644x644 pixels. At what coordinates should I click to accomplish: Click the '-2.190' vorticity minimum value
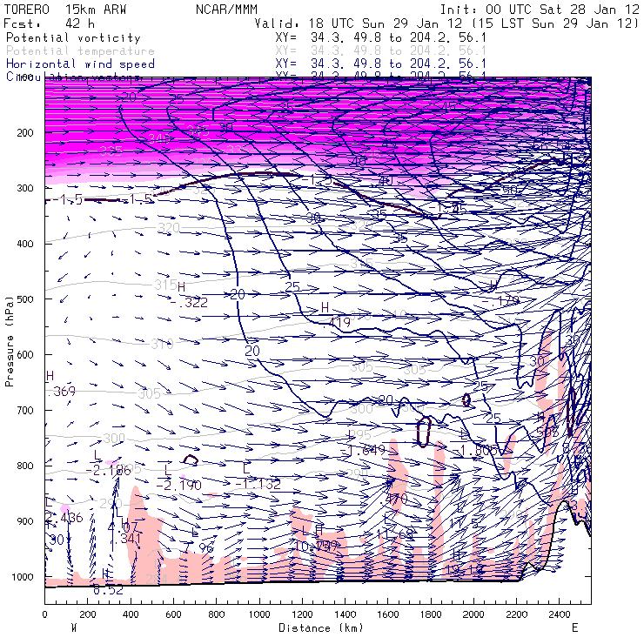(179, 486)
